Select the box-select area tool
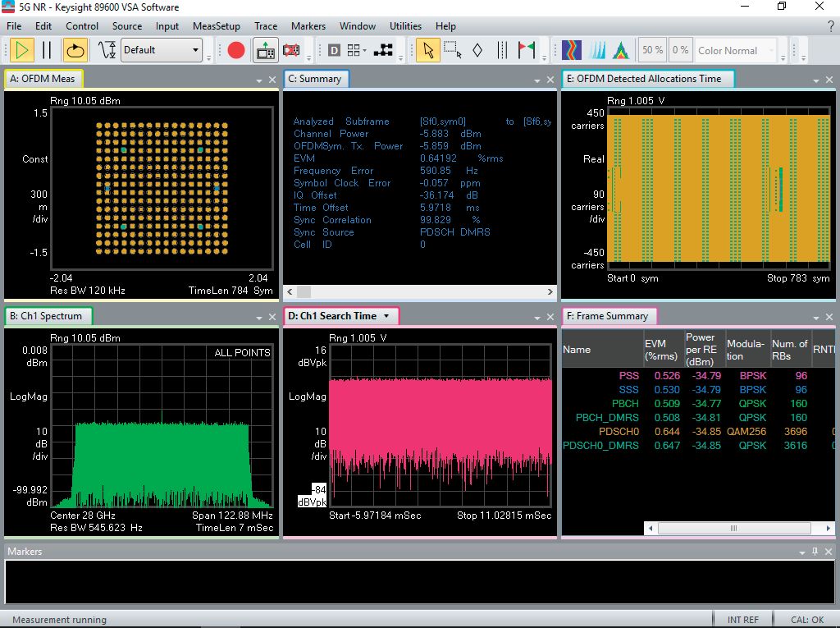 [x=453, y=50]
